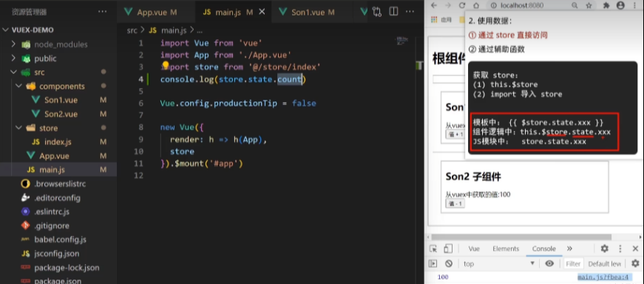The image size is (644, 284).
Task: Toggle DevTools device toolbar
Action: point(447,248)
